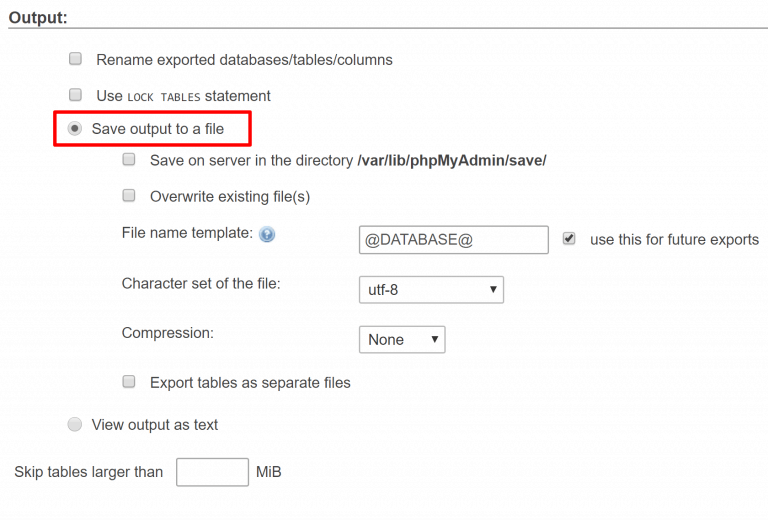
Task: Focus the Skip tables larger than input box
Action: 212,472
